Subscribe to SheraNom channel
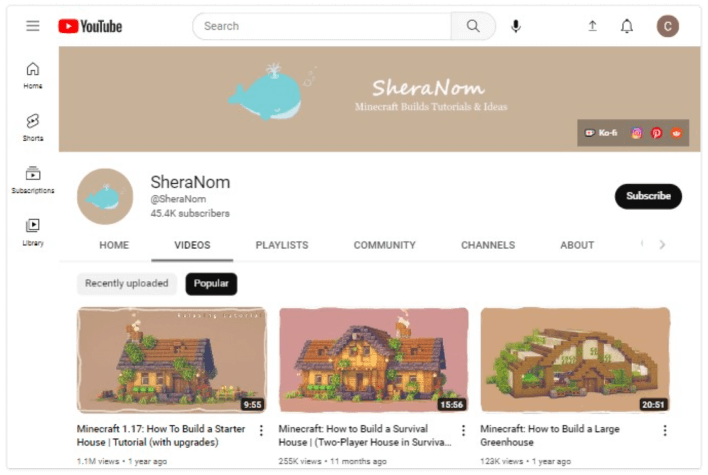 coord(648,196)
